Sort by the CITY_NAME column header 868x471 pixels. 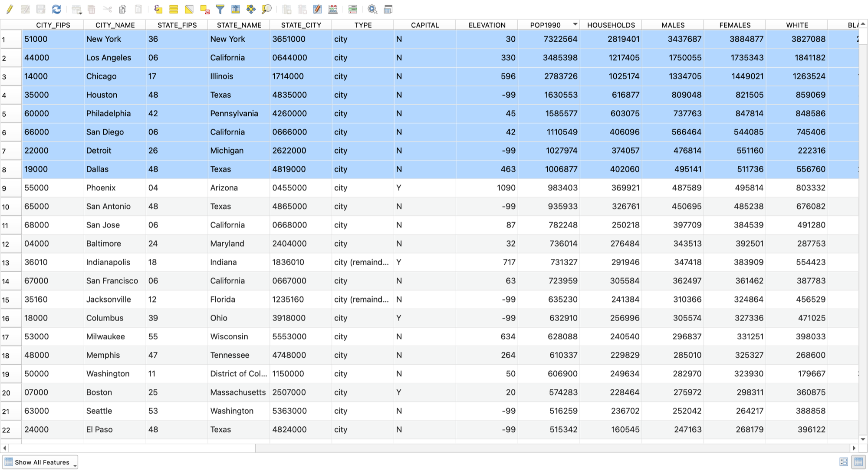coord(115,25)
